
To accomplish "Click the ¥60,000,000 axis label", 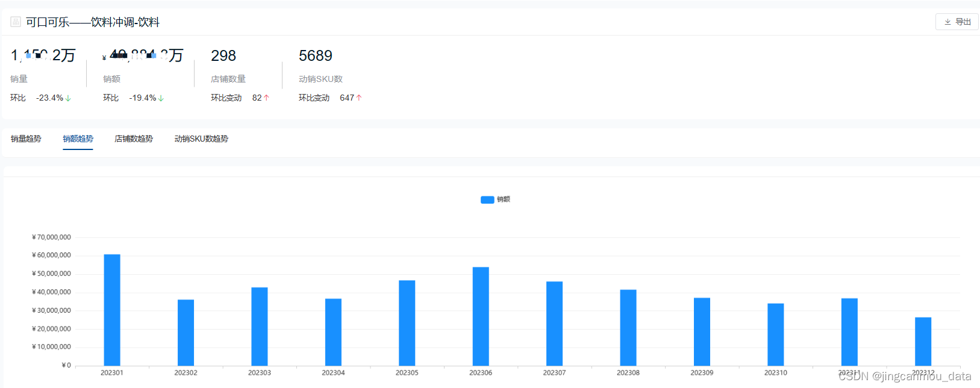I will point(51,255).
